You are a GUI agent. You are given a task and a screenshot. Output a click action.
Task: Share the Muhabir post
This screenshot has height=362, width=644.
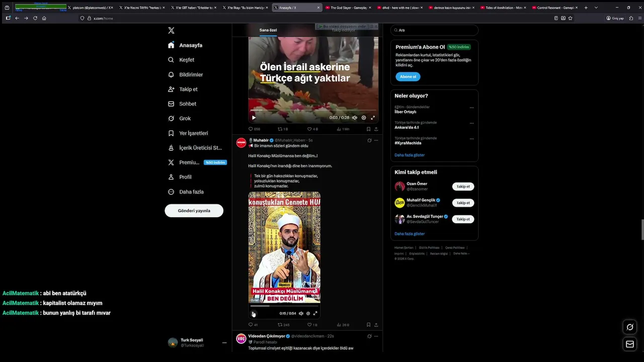(376, 325)
